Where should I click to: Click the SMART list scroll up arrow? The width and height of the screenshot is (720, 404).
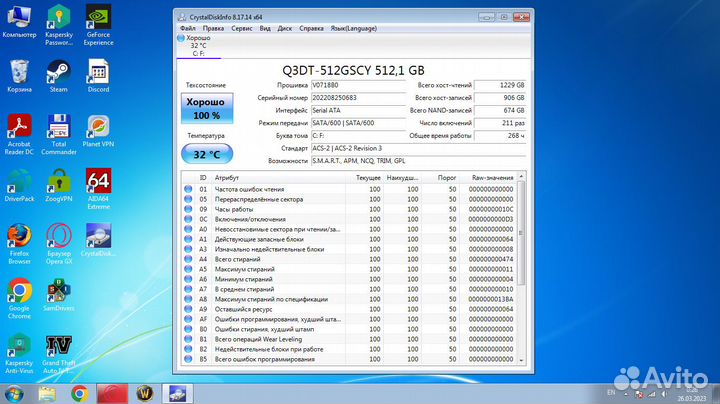coord(521,176)
